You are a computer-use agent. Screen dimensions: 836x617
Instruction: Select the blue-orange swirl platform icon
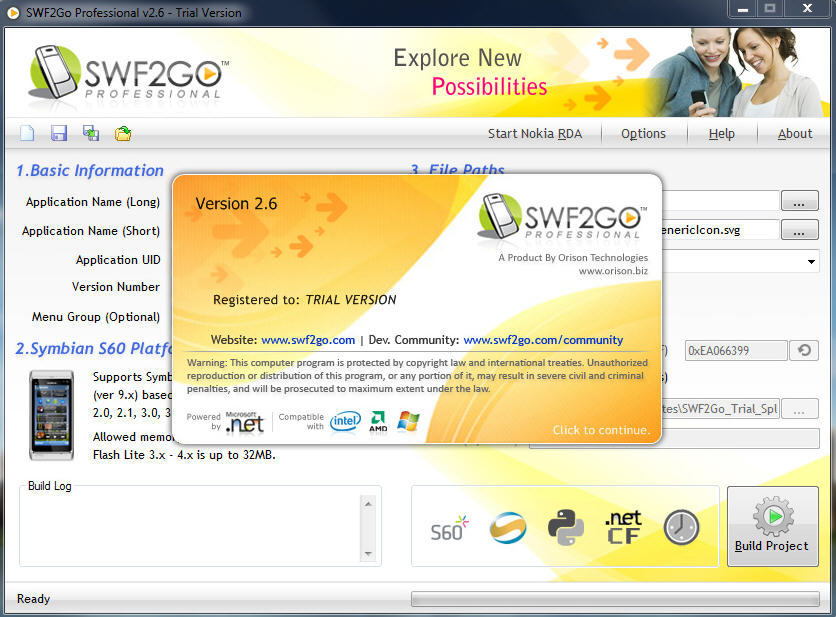(x=508, y=528)
